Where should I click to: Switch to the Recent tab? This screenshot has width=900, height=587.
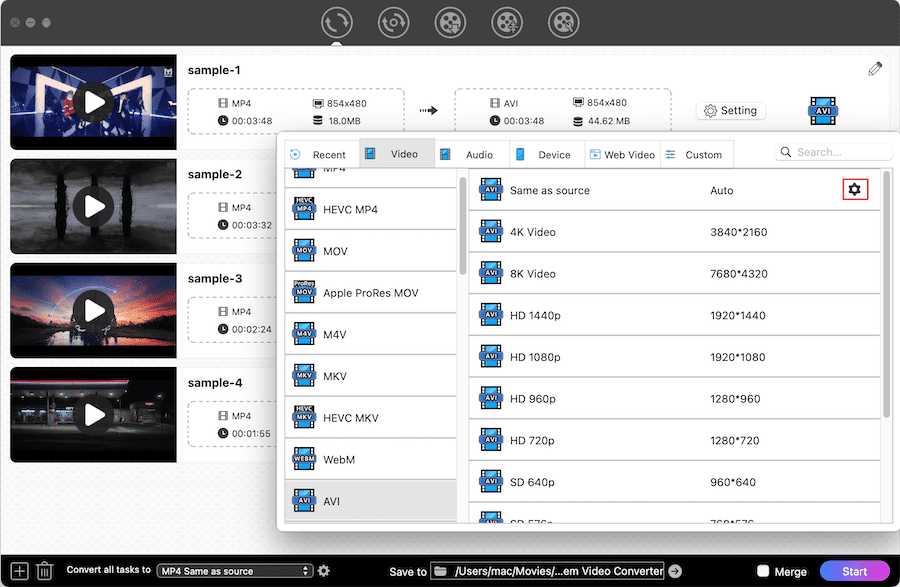pos(322,154)
